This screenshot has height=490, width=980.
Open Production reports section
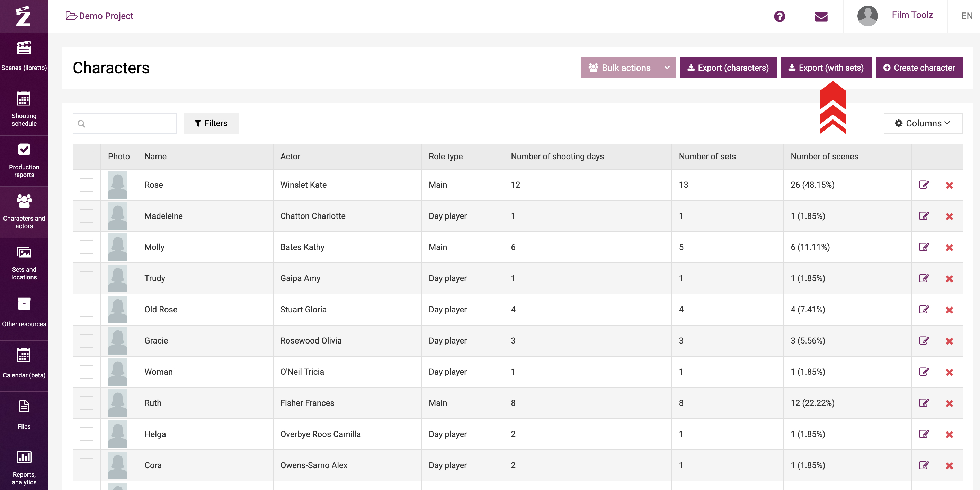pos(24,161)
